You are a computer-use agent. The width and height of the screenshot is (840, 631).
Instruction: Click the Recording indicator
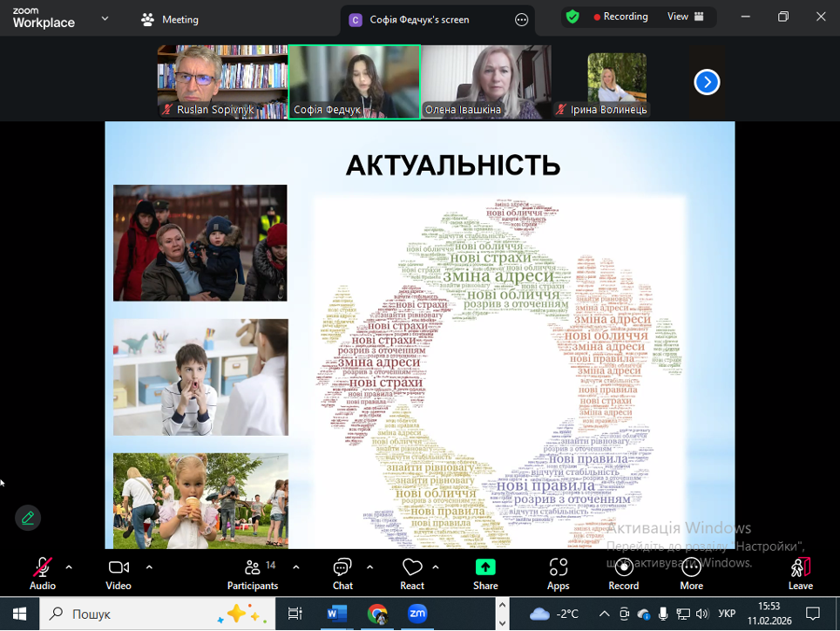[621, 17]
